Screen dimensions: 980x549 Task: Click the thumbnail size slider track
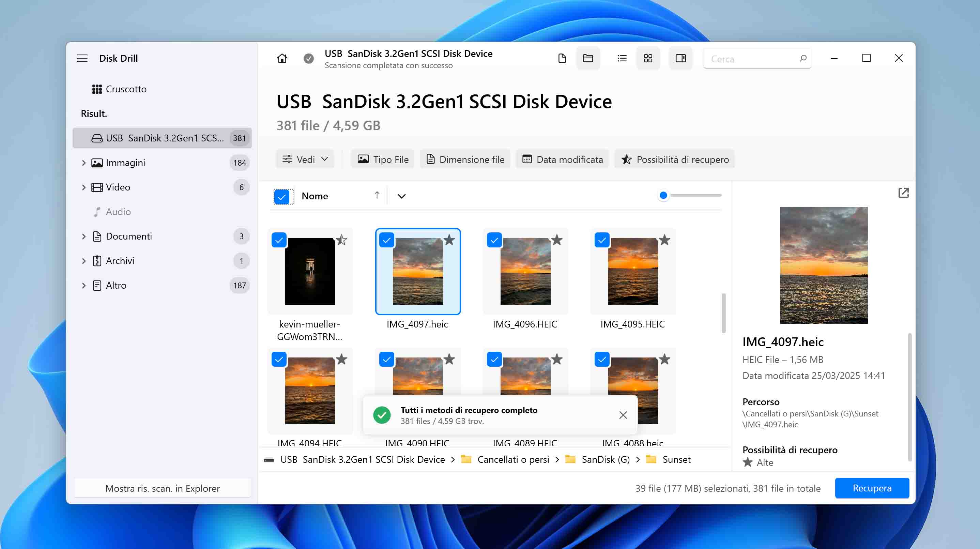click(695, 195)
